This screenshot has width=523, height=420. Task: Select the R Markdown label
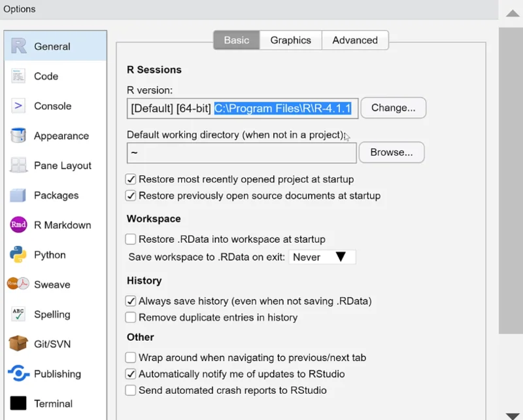(62, 225)
